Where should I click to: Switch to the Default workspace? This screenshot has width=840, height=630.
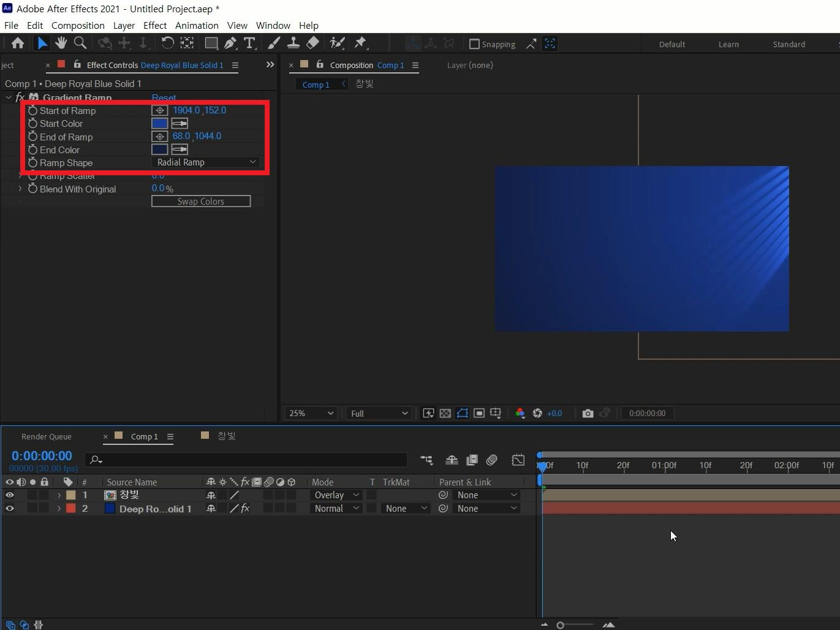click(672, 44)
